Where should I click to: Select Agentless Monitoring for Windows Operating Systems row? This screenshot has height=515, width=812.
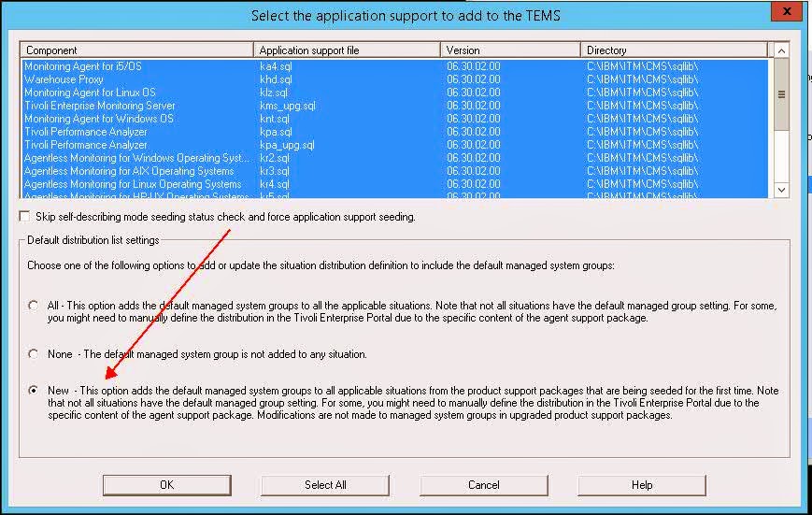click(x=394, y=158)
